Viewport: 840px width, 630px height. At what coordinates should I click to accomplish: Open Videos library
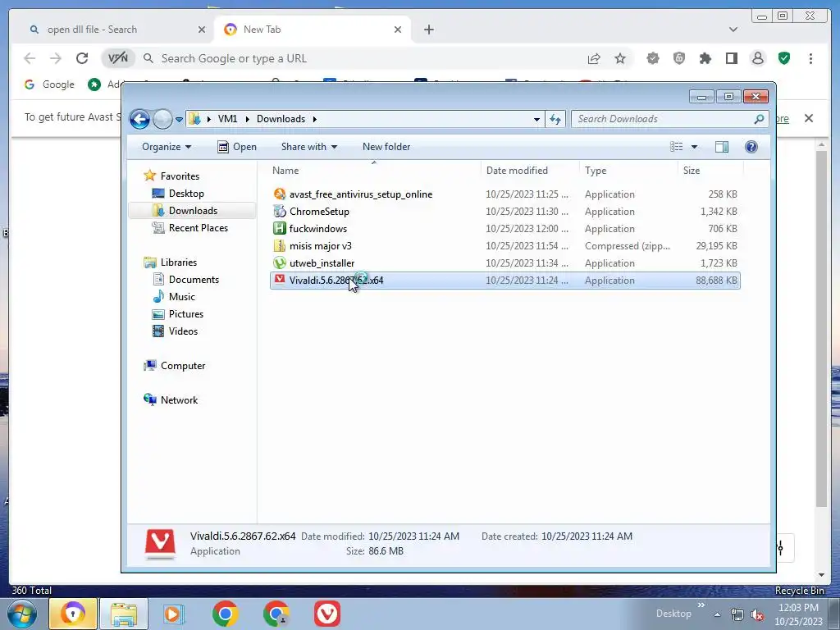[175, 331]
